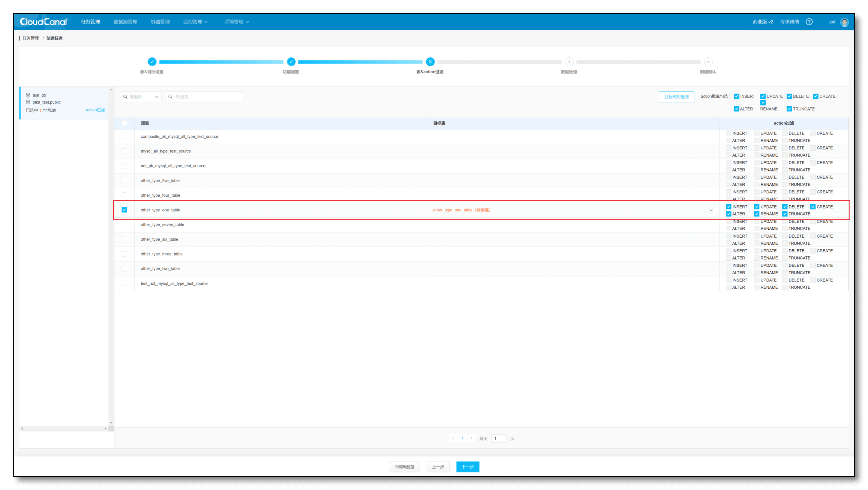Click 下一步 button

468,467
